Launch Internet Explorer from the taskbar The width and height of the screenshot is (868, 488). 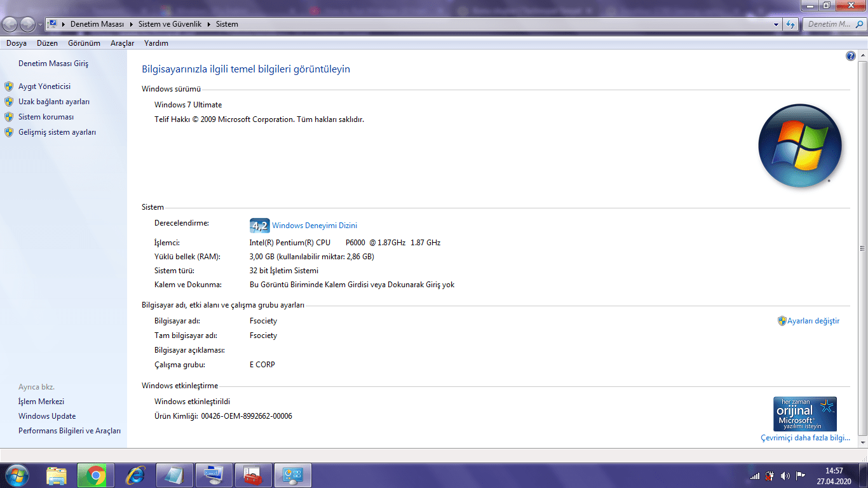point(135,475)
